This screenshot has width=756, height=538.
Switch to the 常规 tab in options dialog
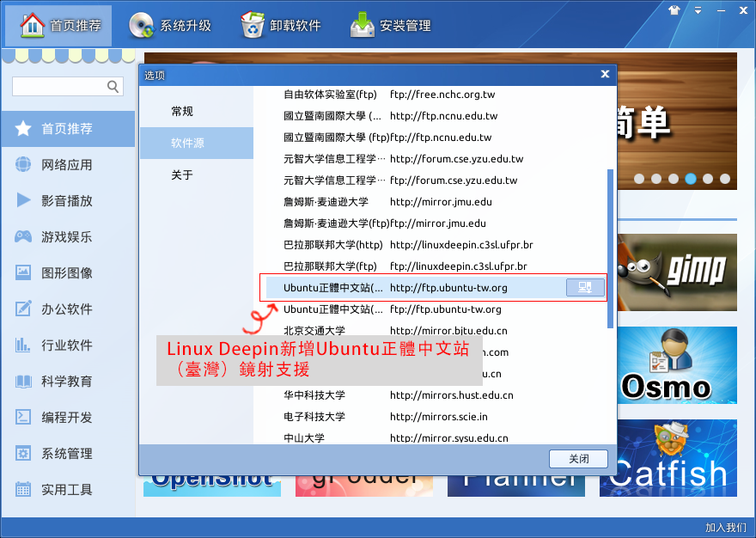click(197, 112)
